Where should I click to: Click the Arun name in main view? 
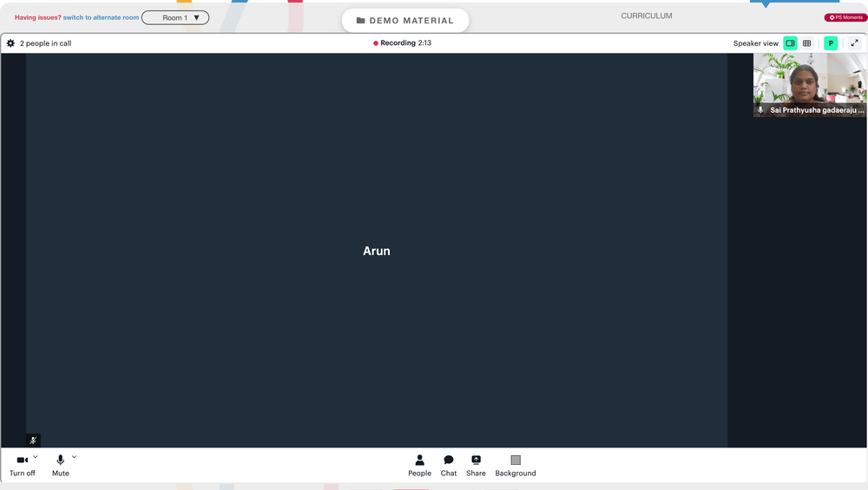pyautogui.click(x=377, y=252)
